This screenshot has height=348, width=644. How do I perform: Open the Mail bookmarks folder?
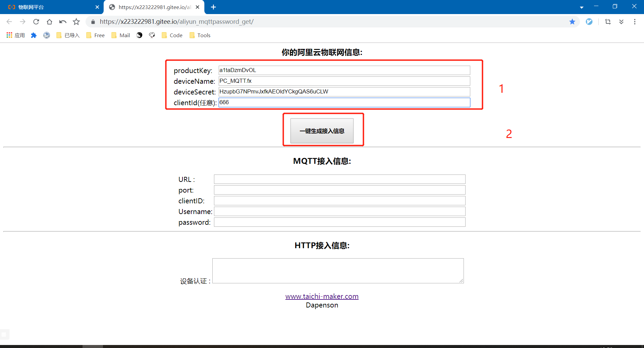click(x=121, y=35)
